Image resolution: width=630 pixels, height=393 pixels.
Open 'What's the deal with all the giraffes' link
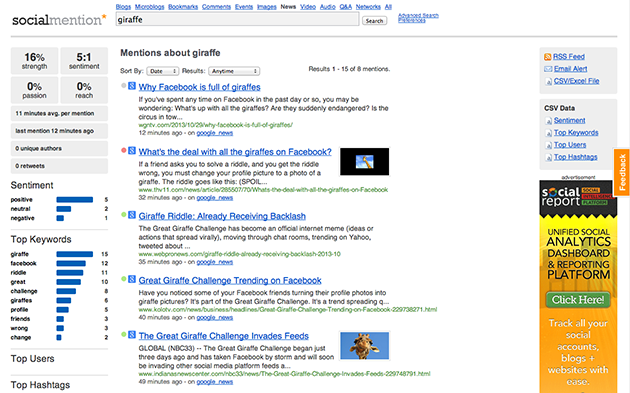235,152
